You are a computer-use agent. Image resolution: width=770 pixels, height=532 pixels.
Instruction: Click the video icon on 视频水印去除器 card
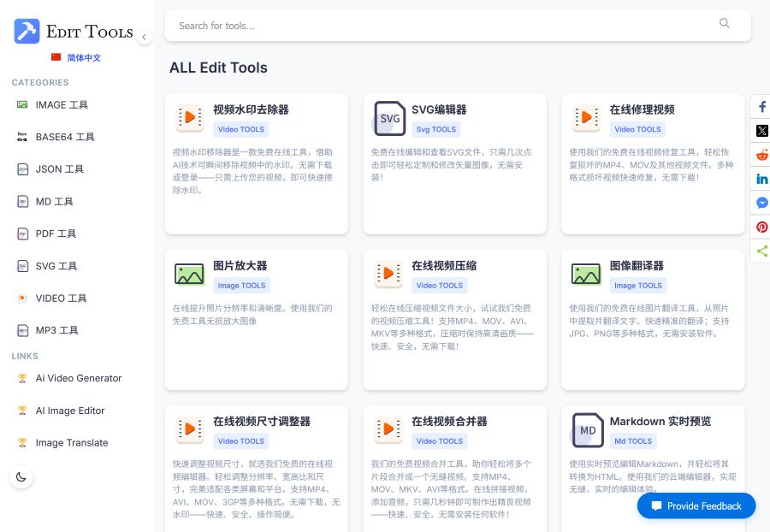pyautogui.click(x=189, y=118)
